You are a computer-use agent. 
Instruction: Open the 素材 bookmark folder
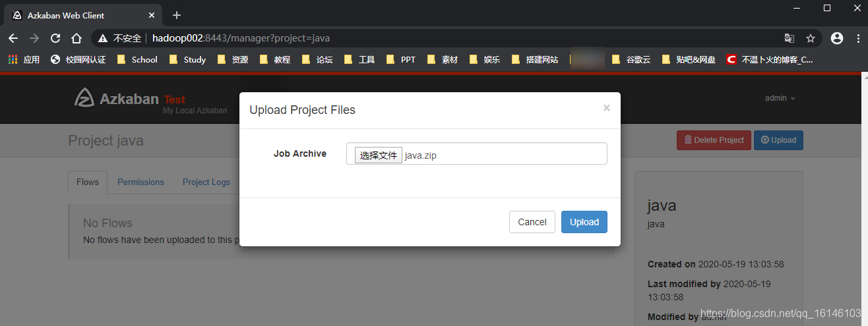pos(443,59)
